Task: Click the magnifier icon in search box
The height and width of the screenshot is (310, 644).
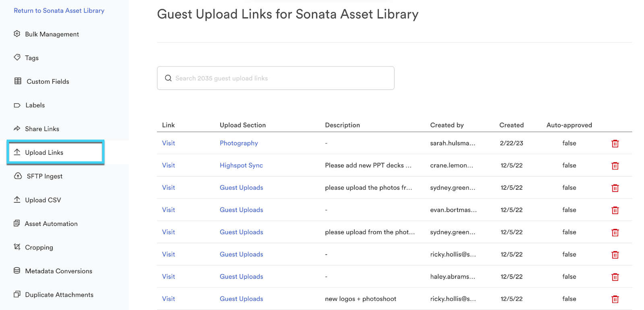Action: pos(168,78)
